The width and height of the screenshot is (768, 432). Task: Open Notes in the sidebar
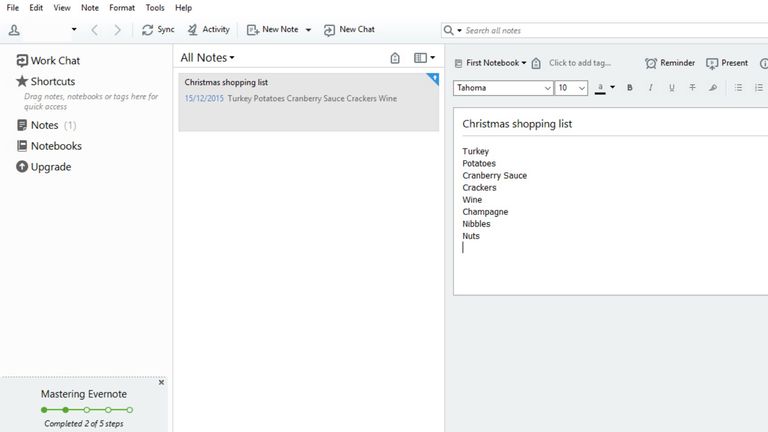coord(46,125)
